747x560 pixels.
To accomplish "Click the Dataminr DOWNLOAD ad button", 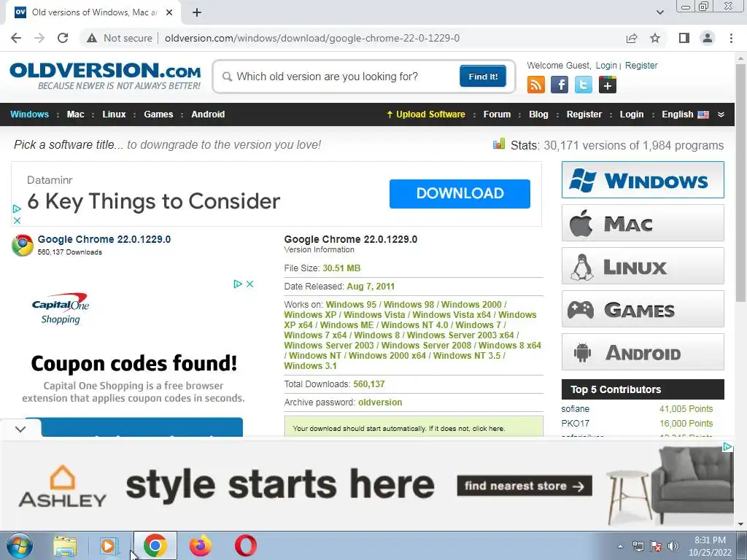I will tap(460, 193).
